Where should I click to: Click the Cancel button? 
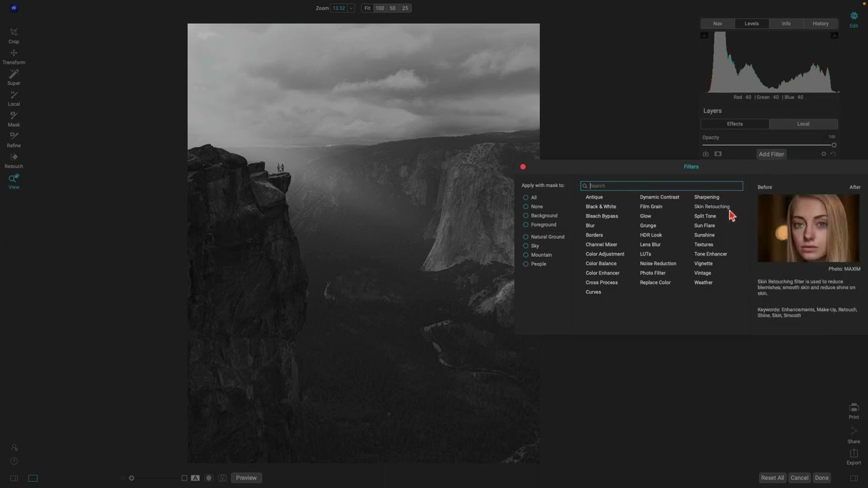tap(800, 478)
